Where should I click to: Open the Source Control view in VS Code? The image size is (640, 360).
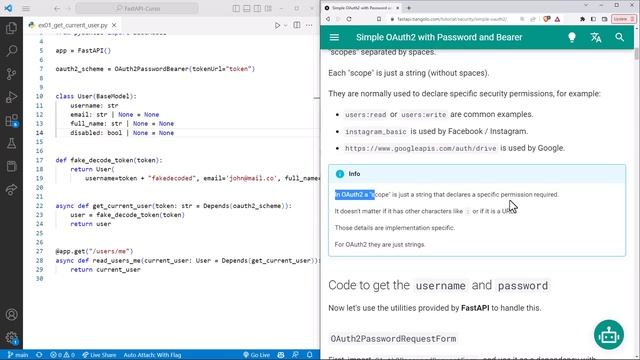coord(11,74)
